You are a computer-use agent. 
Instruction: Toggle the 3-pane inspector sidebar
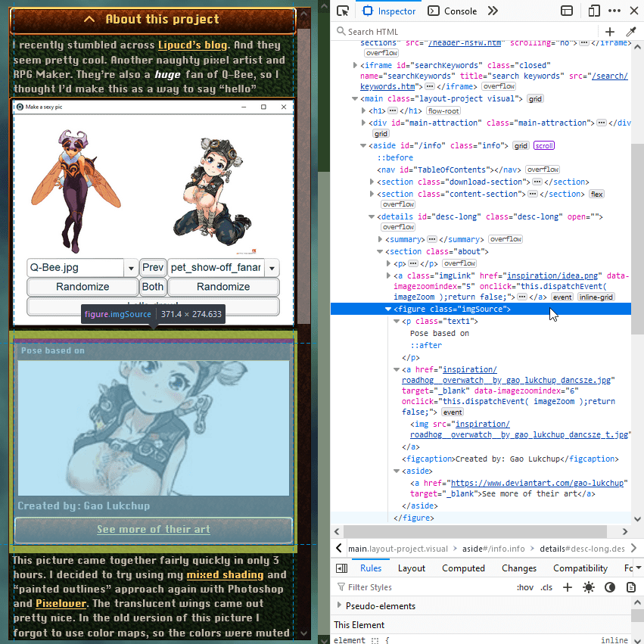pos(341,568)
